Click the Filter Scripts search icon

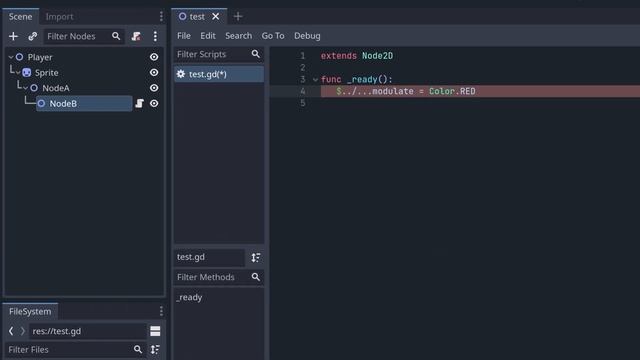[256, 54]
